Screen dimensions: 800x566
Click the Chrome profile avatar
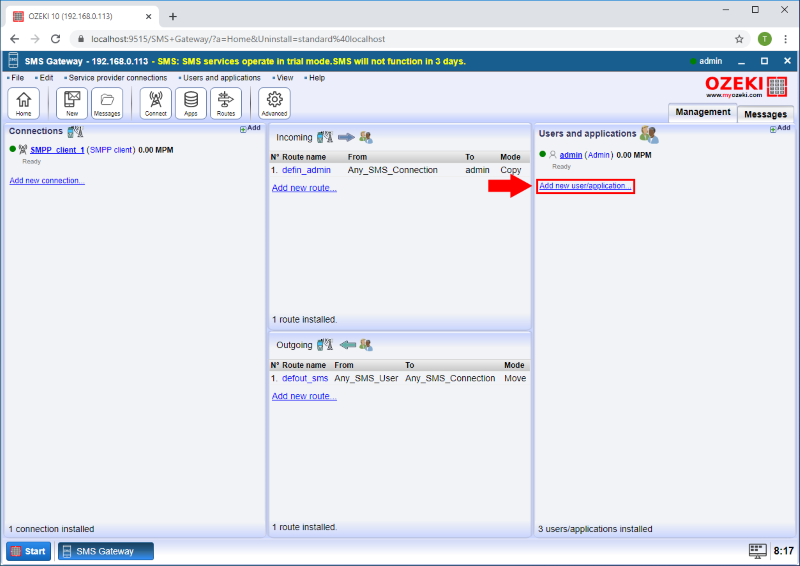764,39
